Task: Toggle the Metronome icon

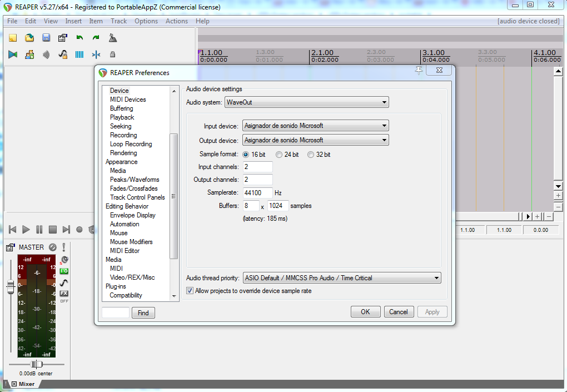Action: coord(112,38)
